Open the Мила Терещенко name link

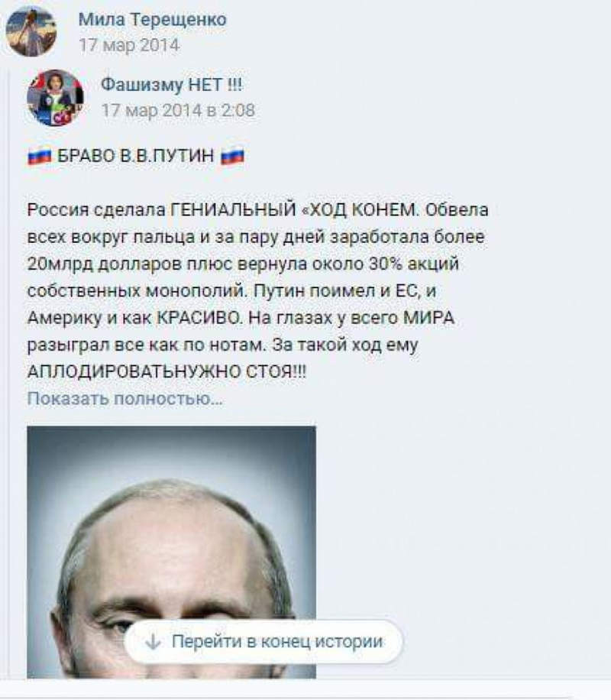point(153,20)
